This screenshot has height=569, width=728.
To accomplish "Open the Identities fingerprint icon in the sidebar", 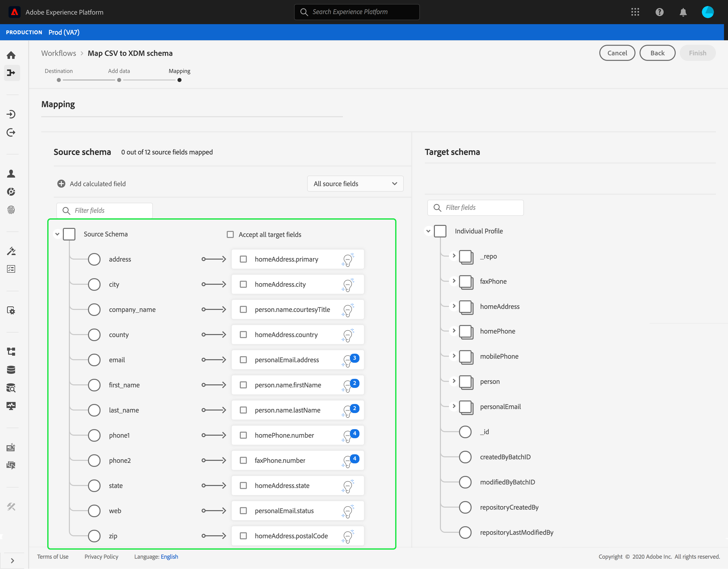I will coord(11,210).
